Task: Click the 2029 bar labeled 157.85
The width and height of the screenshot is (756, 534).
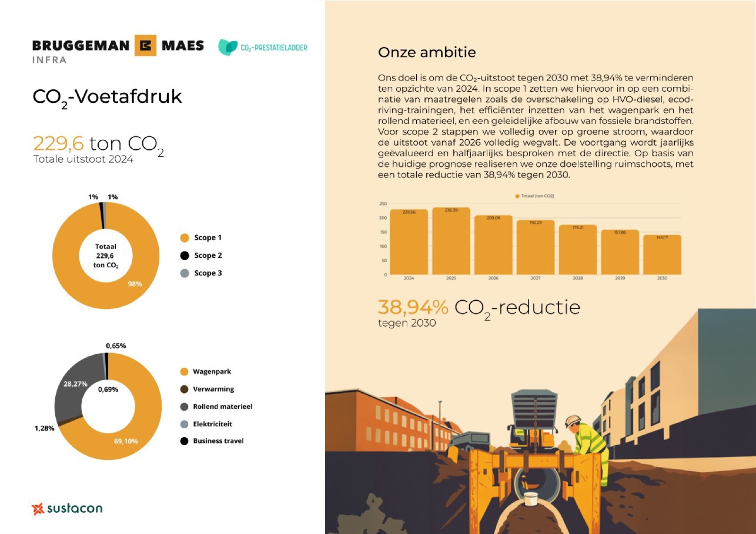Action: (620, 252)
